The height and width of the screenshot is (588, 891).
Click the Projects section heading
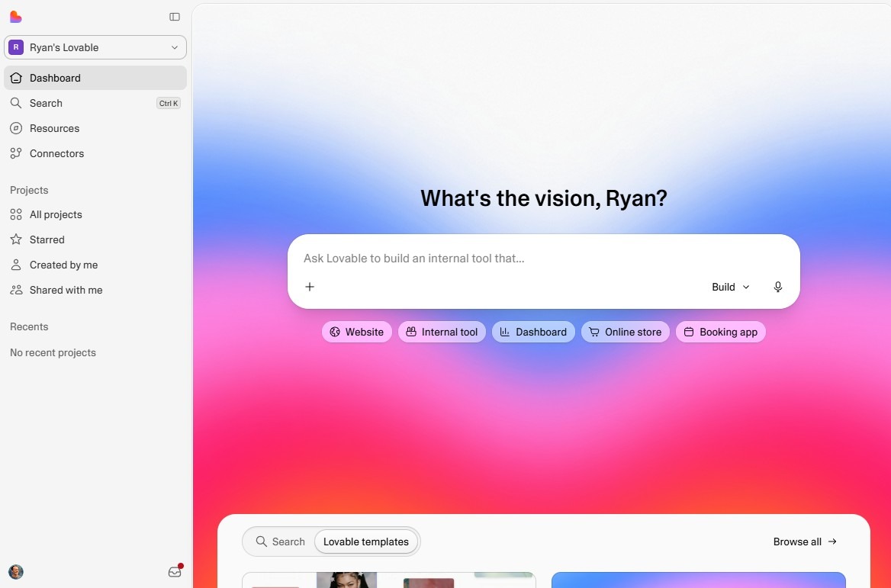pos(29,191)
